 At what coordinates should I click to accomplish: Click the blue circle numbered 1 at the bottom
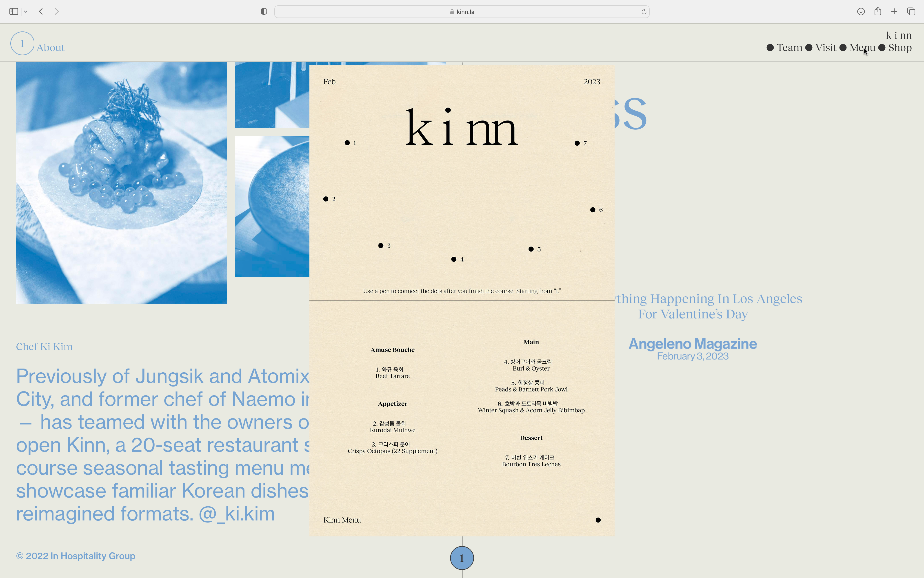(462, 558)
